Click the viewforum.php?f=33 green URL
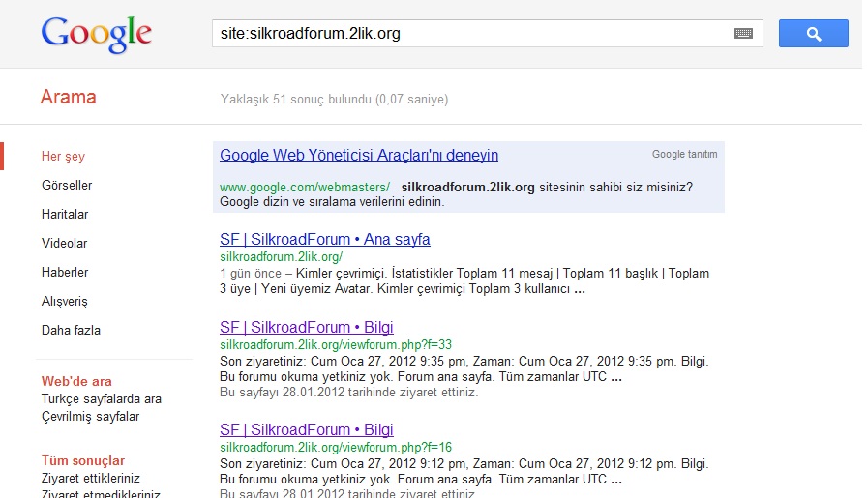Image resolution: width=868 pixels, height=498 pixels. (x=336, y=344)
